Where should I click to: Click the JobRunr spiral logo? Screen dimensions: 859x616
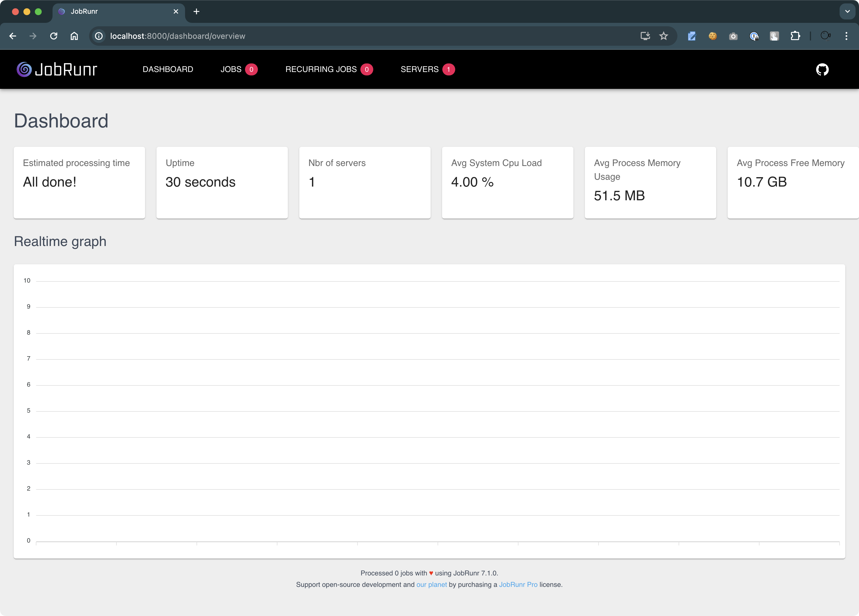point(24,69)
